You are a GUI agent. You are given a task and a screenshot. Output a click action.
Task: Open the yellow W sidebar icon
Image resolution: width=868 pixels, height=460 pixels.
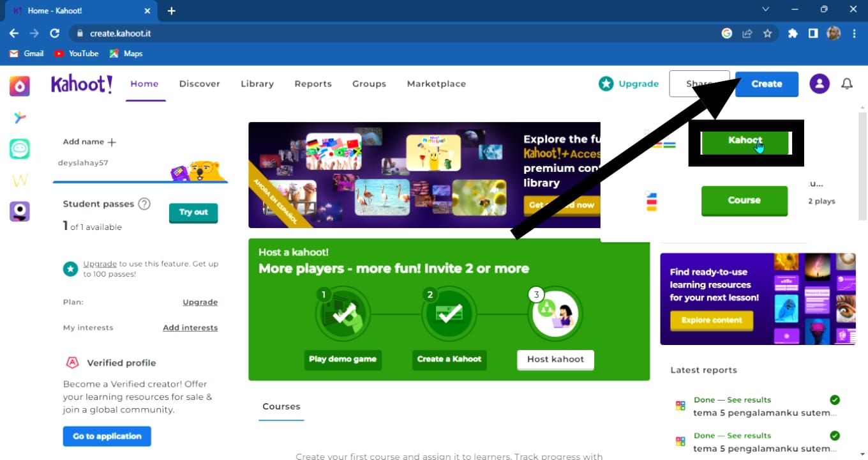(20, 180)
